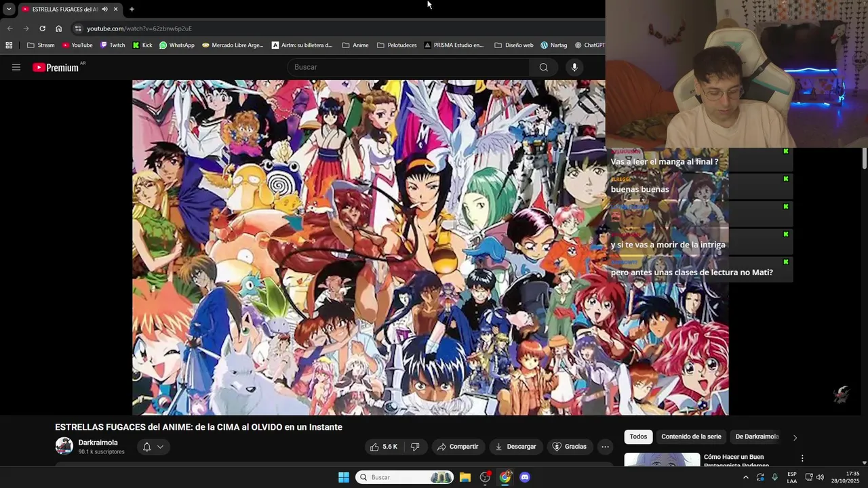The image size is (868, 488).
Task: Open more actions three-dot menu under video
Action: 605,447
